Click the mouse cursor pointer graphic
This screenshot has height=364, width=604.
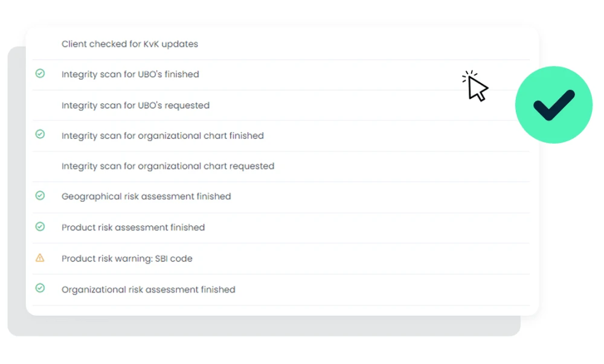click(476, 87)
